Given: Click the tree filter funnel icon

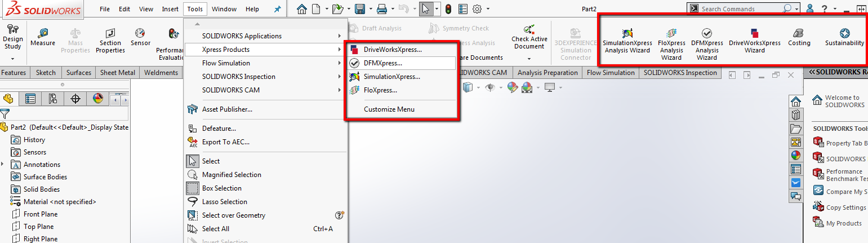Looking at the screenshot, I should [x=5, y=114].
